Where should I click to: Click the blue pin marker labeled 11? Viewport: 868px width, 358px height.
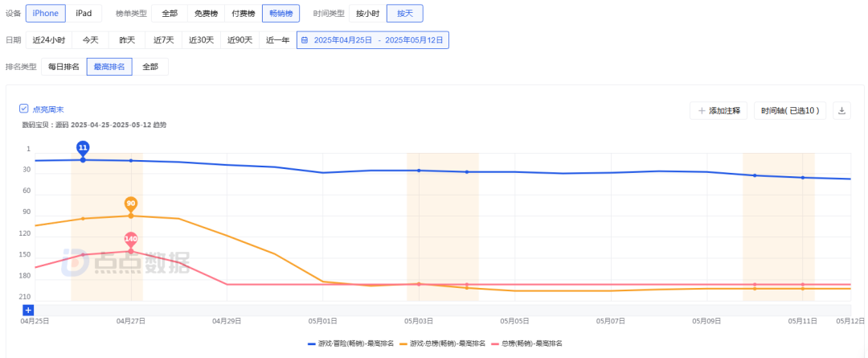[x=83, y=148]
